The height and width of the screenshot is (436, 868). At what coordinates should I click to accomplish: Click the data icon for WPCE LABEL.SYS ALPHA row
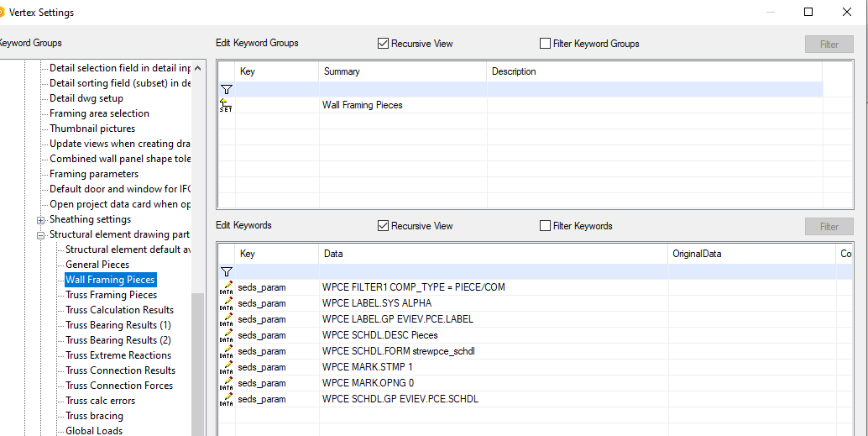click(226, 302)
